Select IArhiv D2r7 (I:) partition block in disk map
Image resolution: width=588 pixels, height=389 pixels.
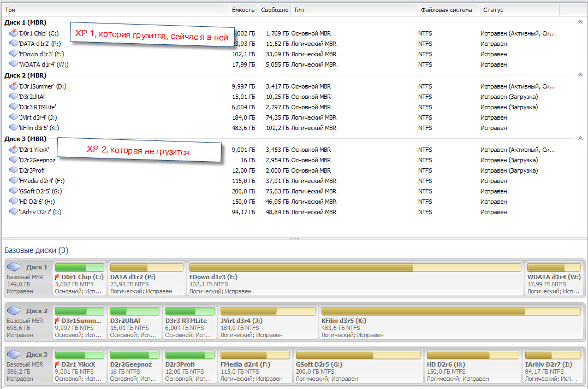[553, 366]
